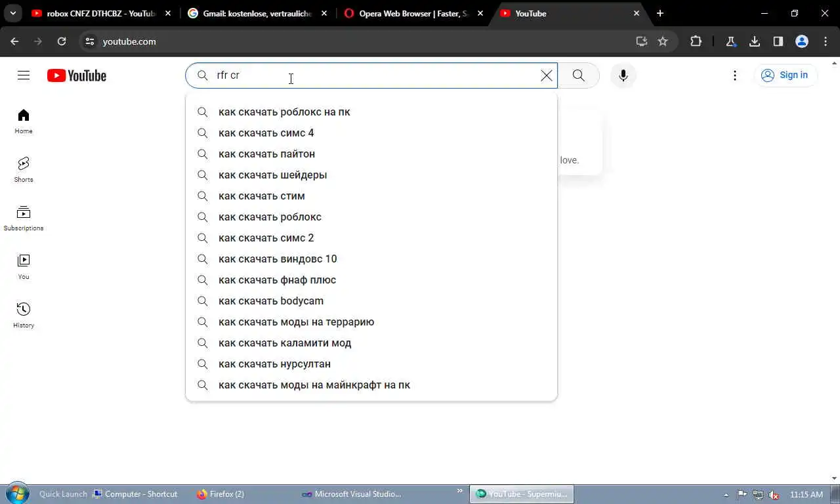Close the Opera Web Browser tab

coord(480,13)
